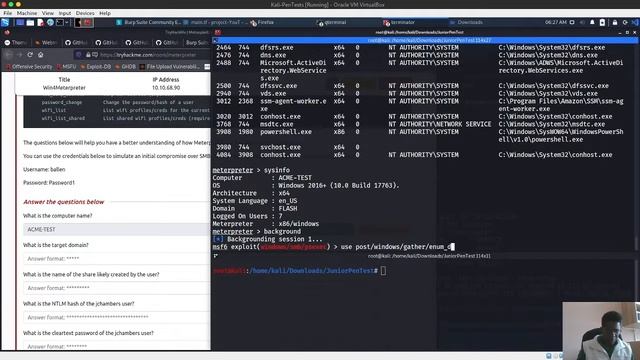Select the fourth GitHub tab in Firefox
This screenshot has width=640, height=360.
click(x=167, y=42)
